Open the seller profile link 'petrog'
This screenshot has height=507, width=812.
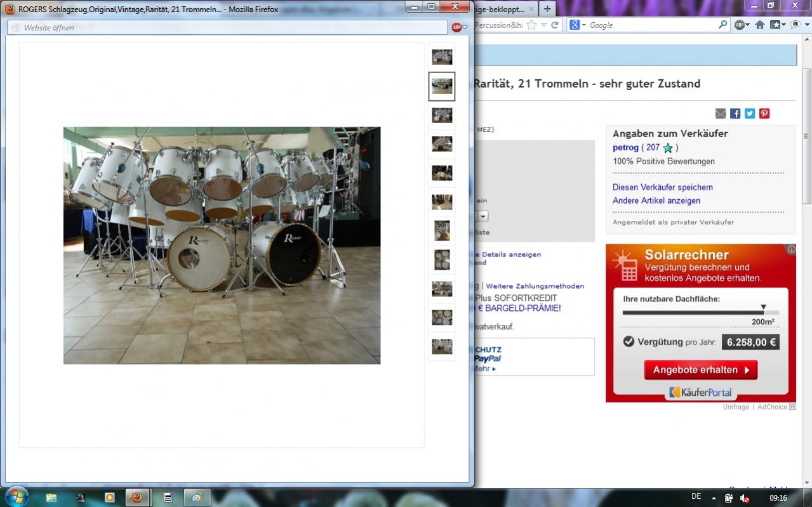tap(625, 148)
